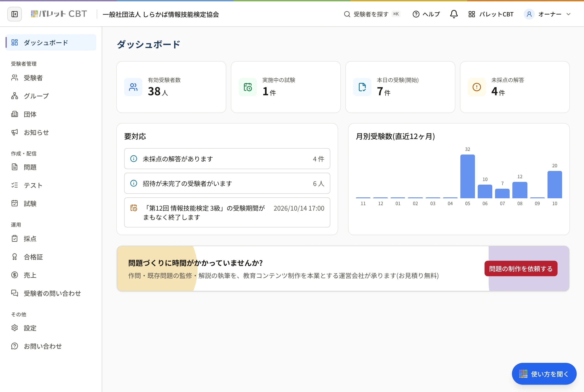
Task: Select ダッシュボード in the sidebar
Action: pyautogui.click(x=51, y=42)
